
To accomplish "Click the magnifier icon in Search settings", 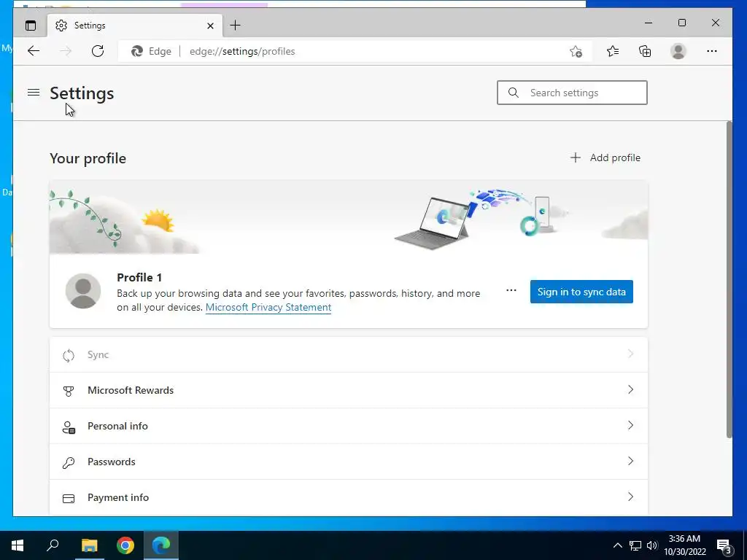I will (513, 93).
